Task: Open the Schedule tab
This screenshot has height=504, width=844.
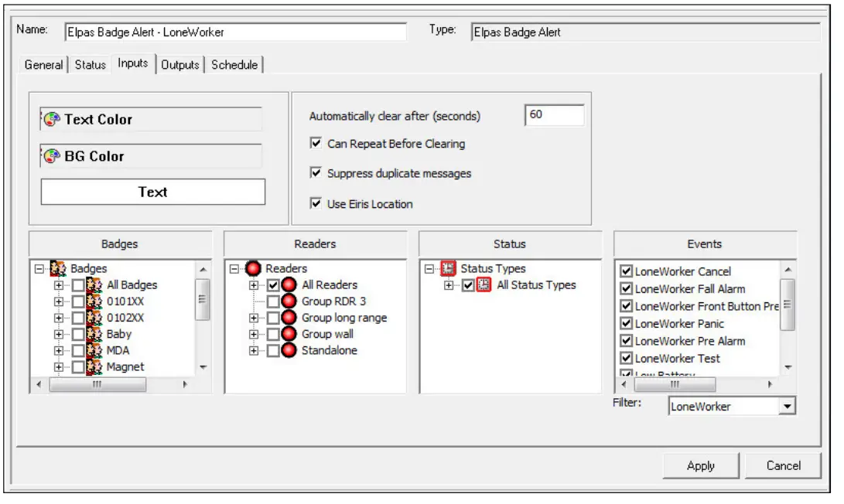Action: (234, 65)
